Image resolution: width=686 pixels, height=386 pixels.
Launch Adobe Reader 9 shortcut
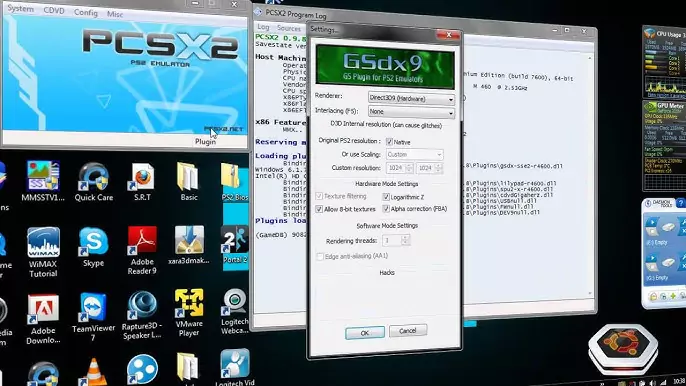click(142, 250)
